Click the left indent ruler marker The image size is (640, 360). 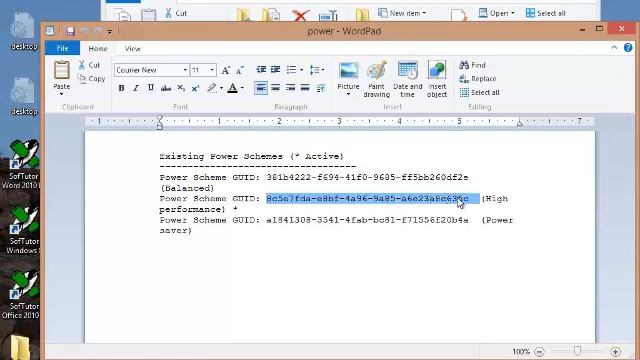(x=160, y=122)
